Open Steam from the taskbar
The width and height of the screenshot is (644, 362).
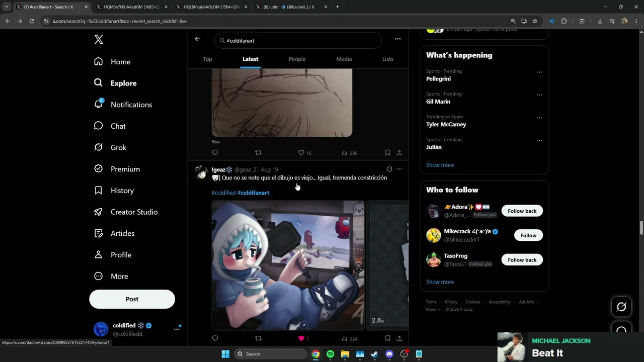tap(374, 354)
